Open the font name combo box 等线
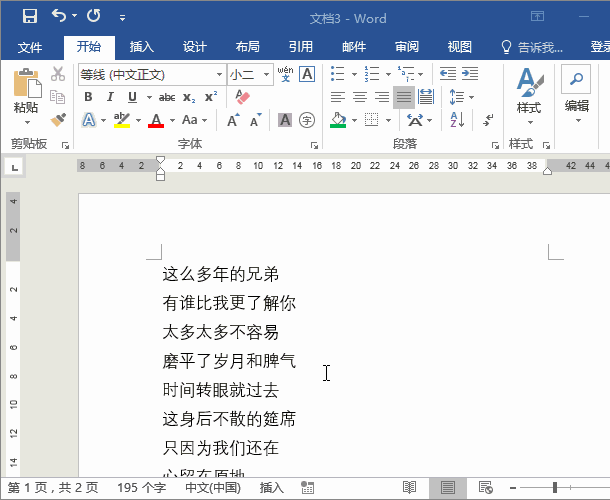 click(152, 74)
